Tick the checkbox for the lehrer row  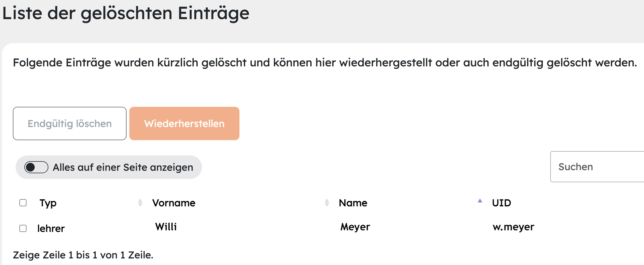23,228
